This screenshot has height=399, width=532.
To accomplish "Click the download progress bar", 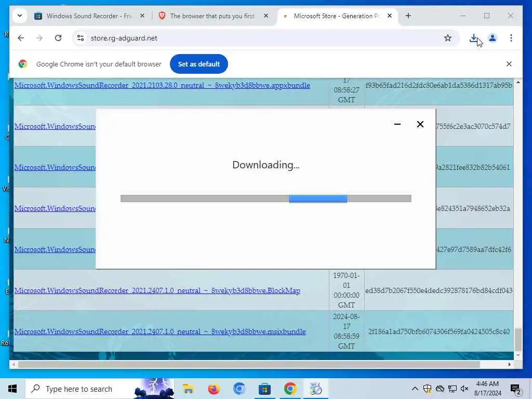I will pos(266,198).
